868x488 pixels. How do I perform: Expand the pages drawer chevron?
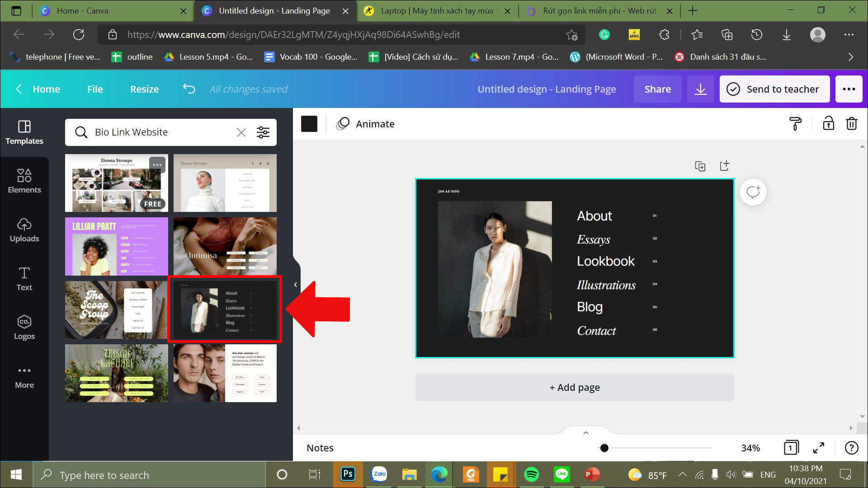[585, 432]
